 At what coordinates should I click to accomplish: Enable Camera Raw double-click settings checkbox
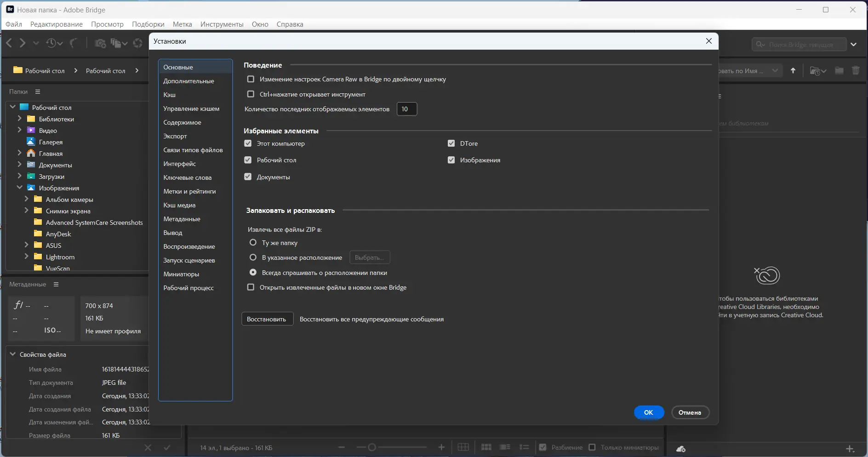click(251, 79)
